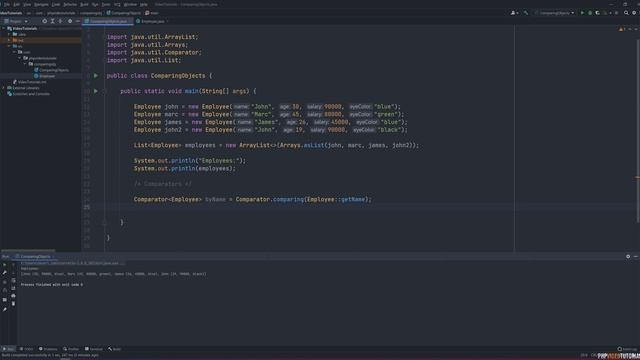Open the Terminal tool window button
The height and width of the screenshot is (360, 640).
(94, 349)
